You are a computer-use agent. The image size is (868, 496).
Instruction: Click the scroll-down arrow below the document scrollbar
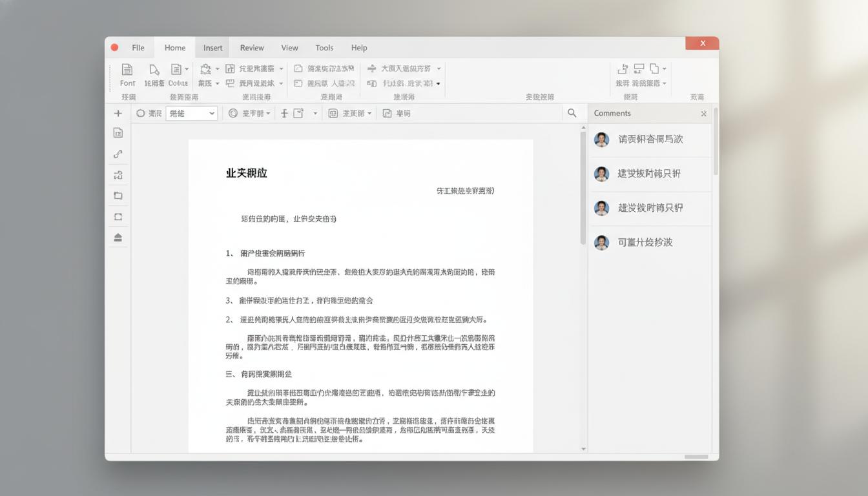click(583, 449)
